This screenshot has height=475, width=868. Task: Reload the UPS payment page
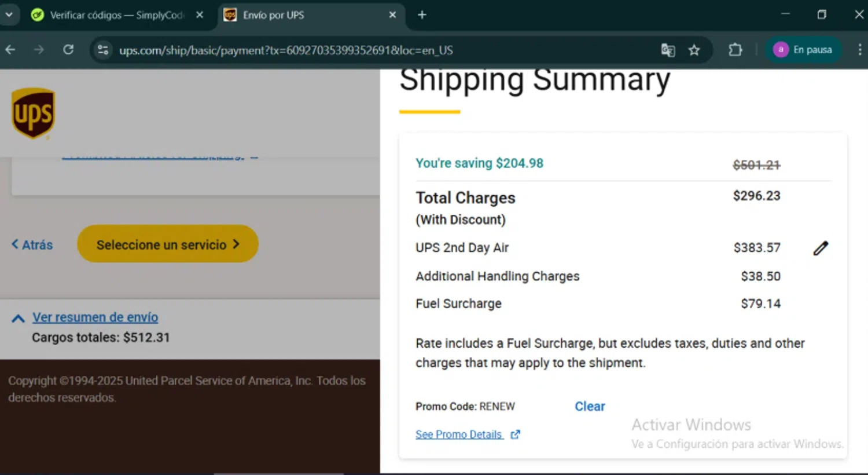tap(68, 50)
